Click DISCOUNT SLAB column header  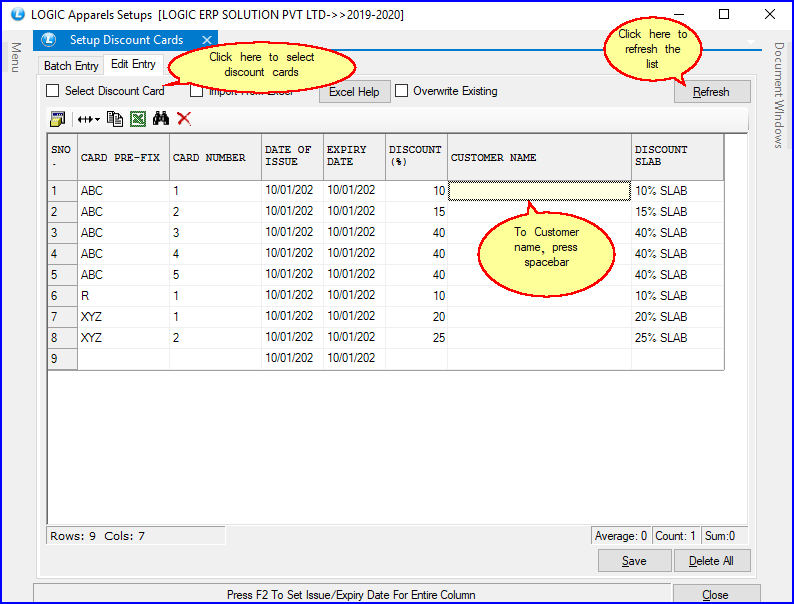[678, 157]
